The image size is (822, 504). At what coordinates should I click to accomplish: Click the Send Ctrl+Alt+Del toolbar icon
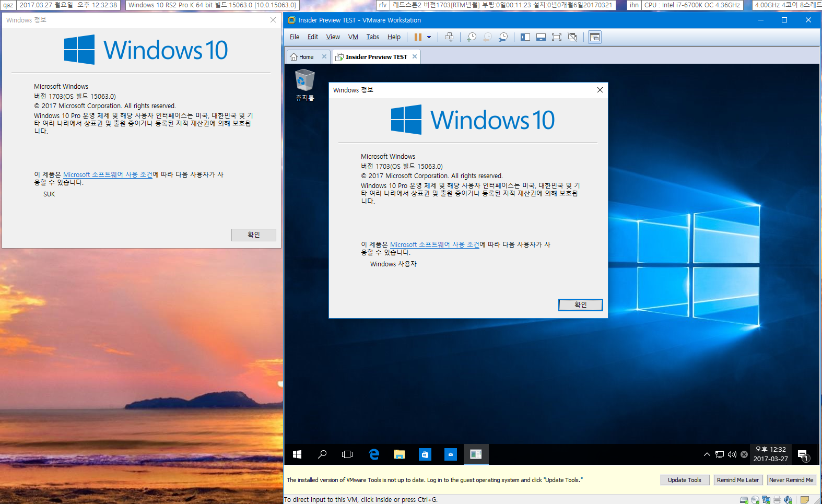click(449, 37)
